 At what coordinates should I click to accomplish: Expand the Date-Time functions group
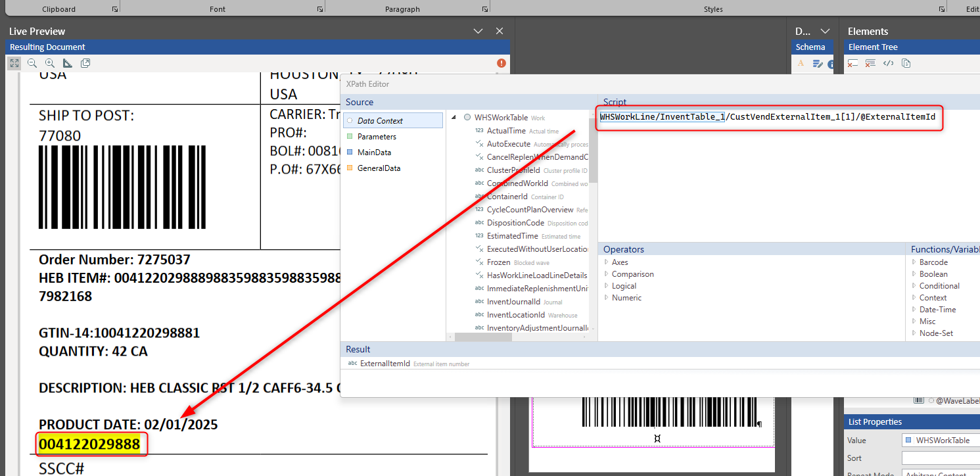914,310
